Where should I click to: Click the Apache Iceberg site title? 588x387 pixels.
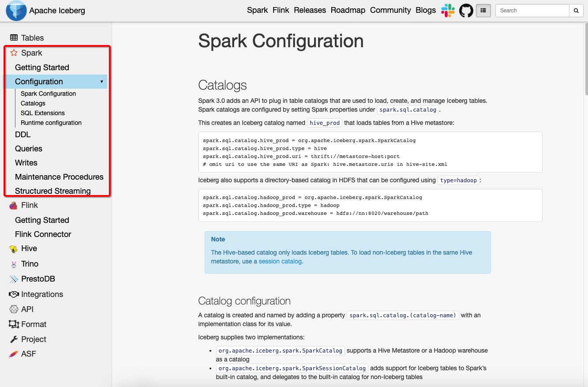tap(57, 11)
